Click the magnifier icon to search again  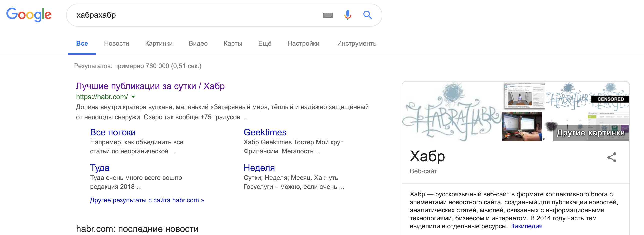367,15
